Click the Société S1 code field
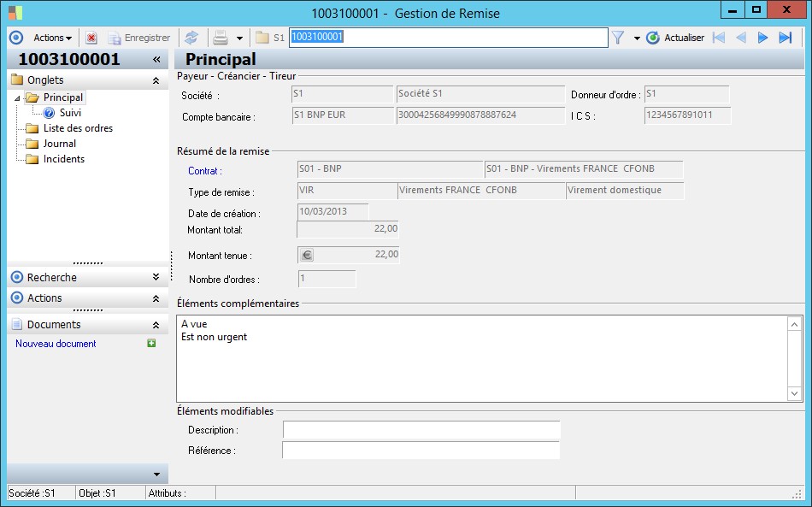Screen dimensions: 812x507 pos(342,94)
